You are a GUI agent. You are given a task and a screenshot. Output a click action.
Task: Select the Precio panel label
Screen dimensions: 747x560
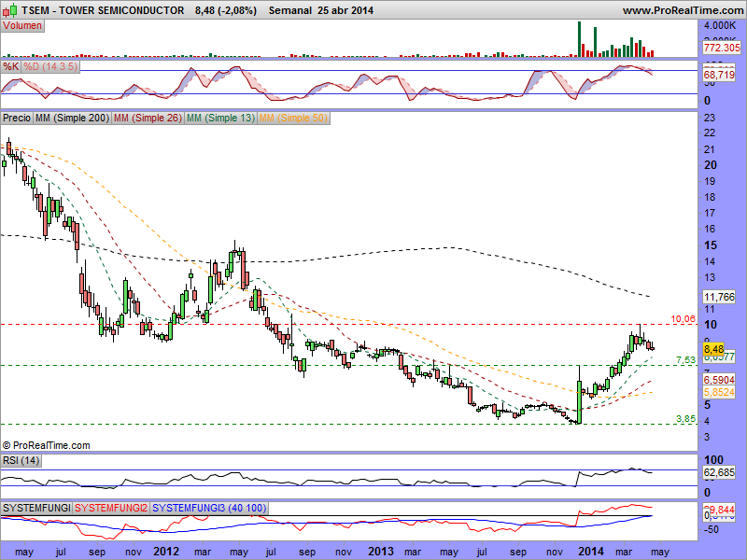[17, 119]
